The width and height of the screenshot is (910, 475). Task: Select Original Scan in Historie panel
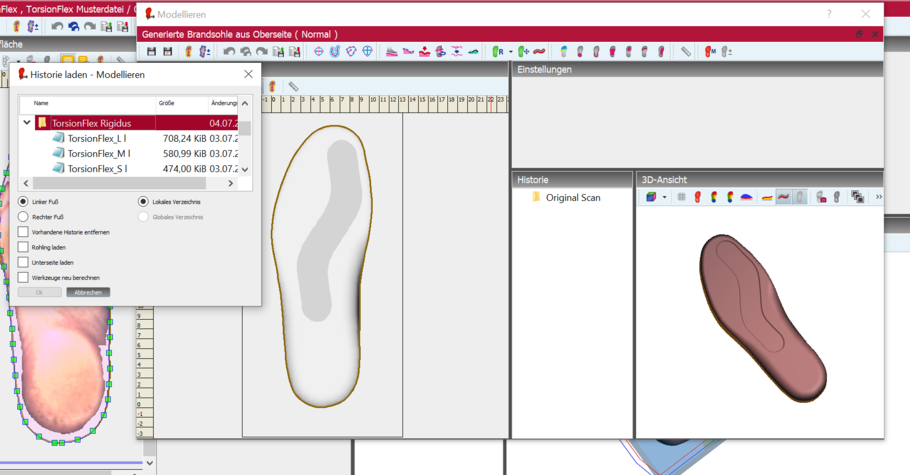tap(572, 198)
